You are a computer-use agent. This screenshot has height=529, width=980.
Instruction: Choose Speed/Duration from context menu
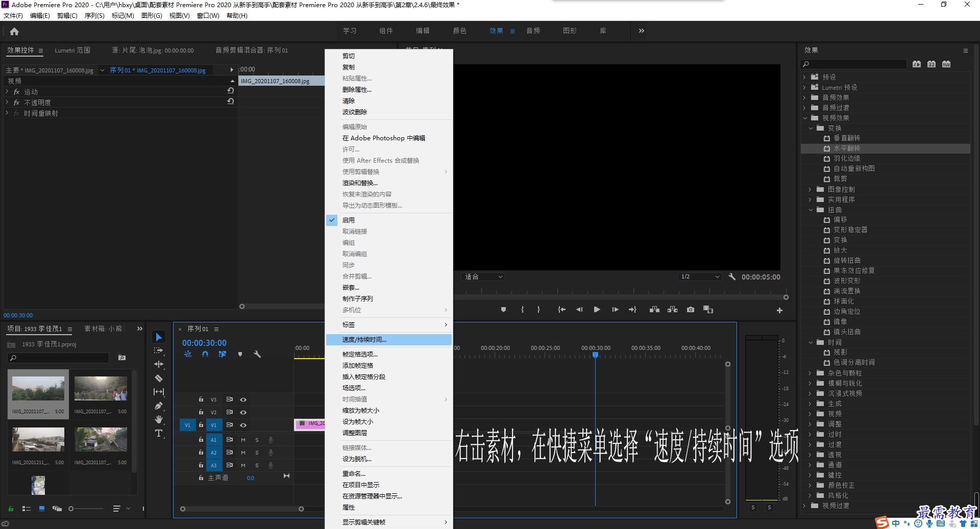tap(388, 340)
